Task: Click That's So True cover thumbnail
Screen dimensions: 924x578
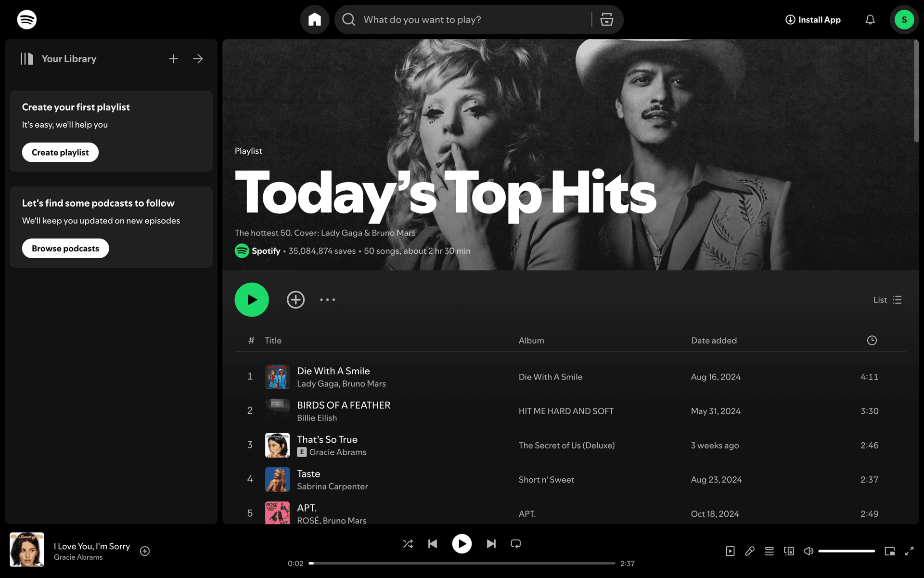Action: [277, 445]
